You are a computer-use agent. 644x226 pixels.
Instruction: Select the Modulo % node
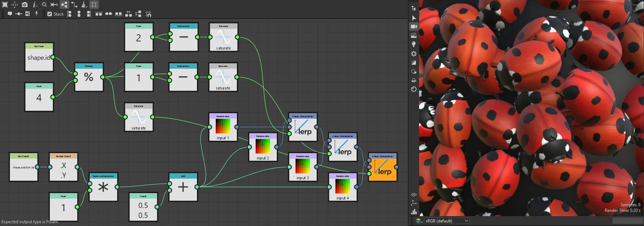pyautogui.click(x=89, y=77)
